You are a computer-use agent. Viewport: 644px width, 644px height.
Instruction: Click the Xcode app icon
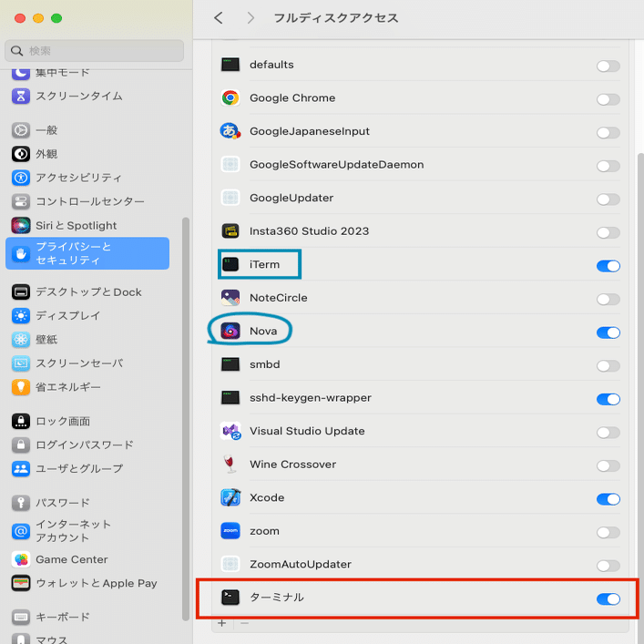click(x=230, y=497)
